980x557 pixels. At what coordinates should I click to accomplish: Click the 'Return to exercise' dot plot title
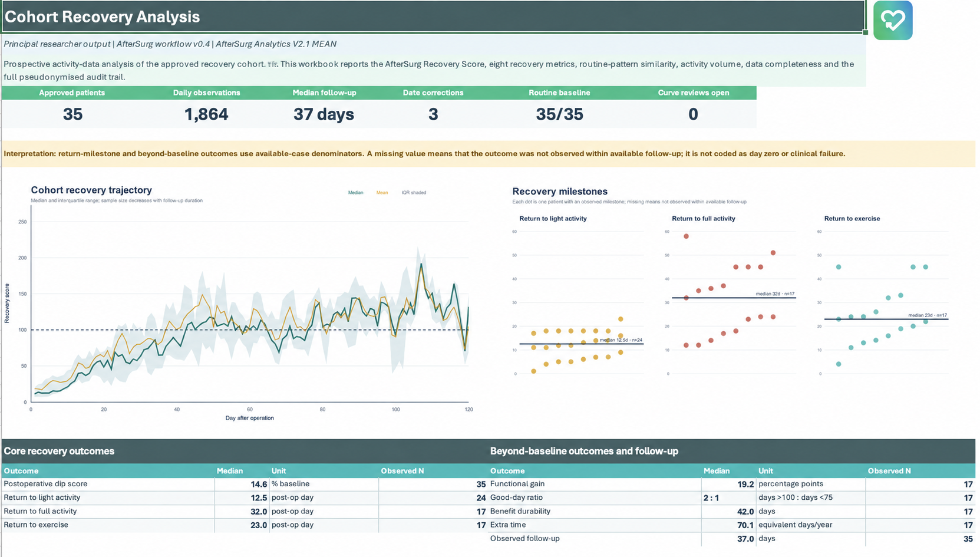tap(852, 219)
